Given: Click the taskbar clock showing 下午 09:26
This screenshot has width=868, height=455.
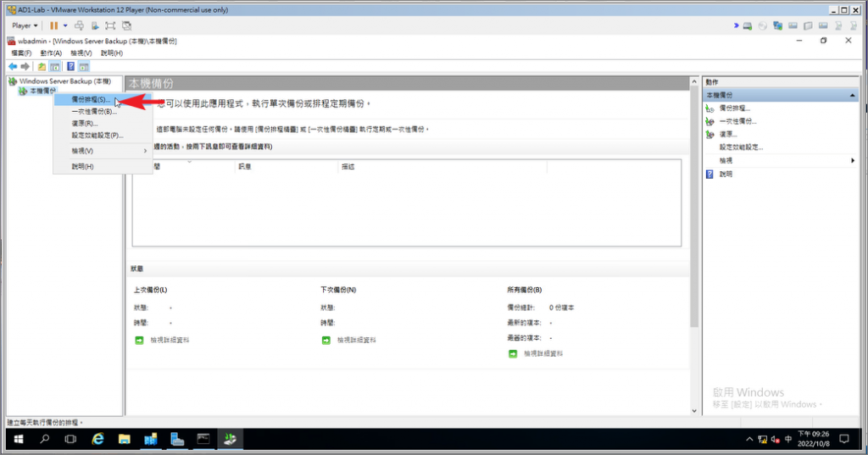Looking at the screenshot, I should pyautogui.click(x=813, y=439).
